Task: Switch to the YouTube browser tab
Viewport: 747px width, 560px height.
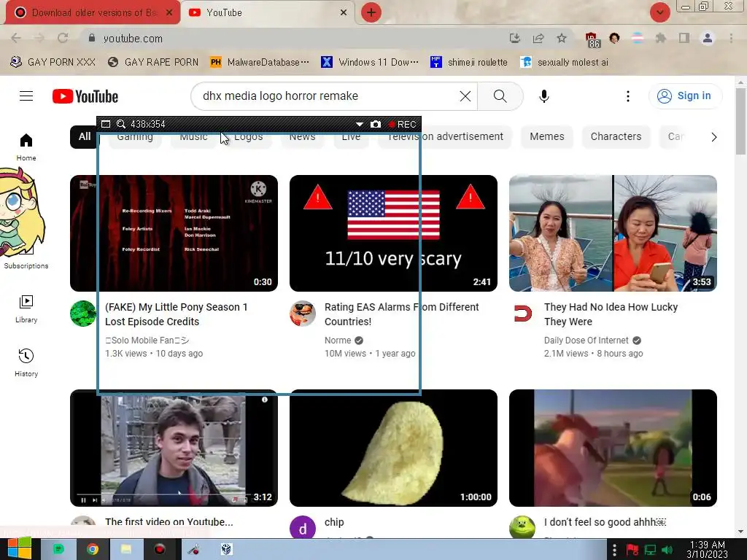Action: (x=267, y=12)
